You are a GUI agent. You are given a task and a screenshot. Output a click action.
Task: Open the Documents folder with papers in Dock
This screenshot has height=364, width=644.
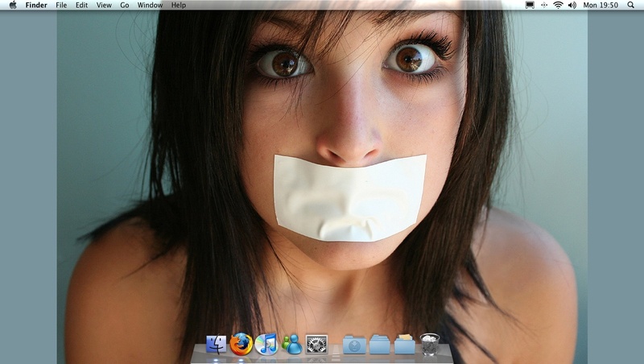pos(405,345)
